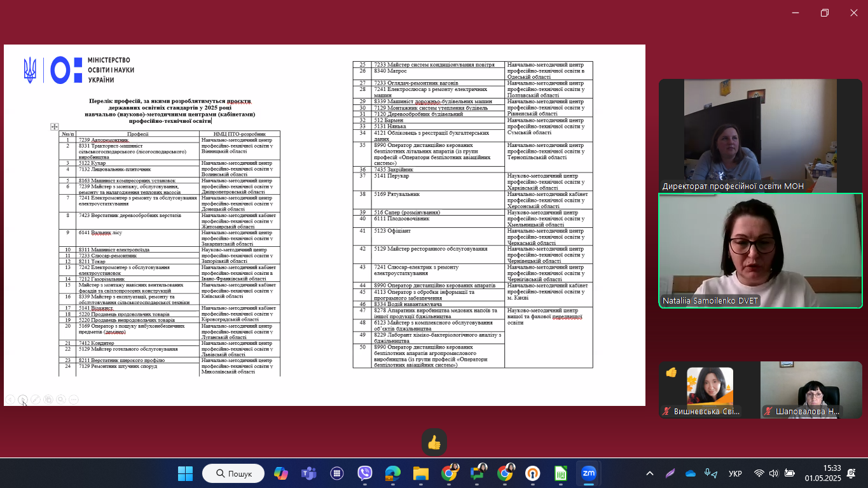Click the zoom magnifier in slideshow controls

61,400
